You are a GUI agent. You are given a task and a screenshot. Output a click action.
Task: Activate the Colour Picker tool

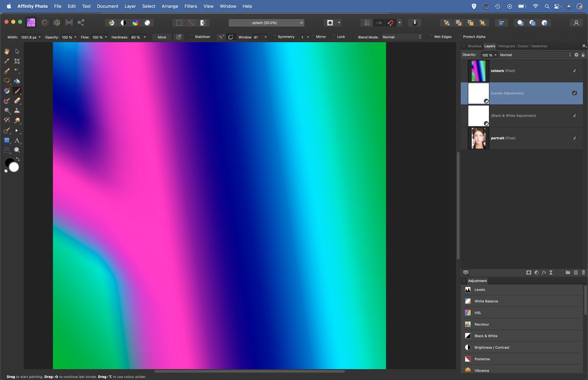6,62
